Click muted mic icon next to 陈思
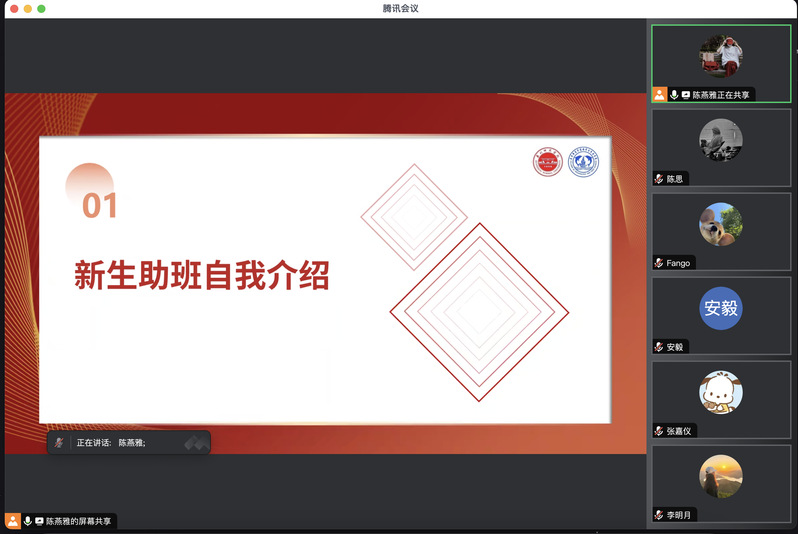 point(659,179)
